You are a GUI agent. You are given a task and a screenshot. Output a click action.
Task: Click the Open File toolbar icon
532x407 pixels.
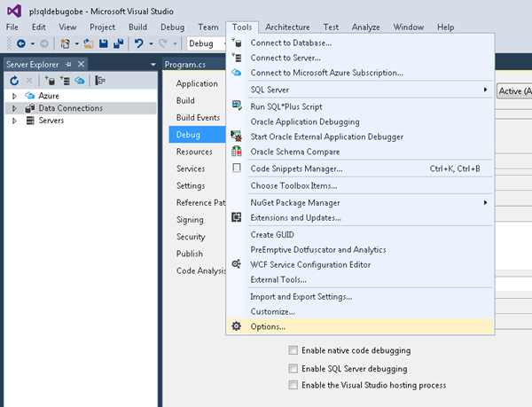tap(89, 43)
